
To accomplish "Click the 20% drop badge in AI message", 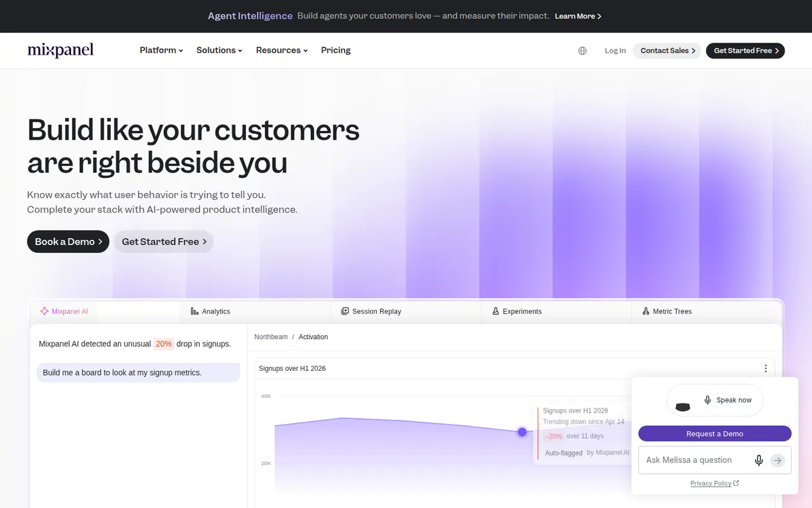I will pyautogui.click(x=164, y=344).
